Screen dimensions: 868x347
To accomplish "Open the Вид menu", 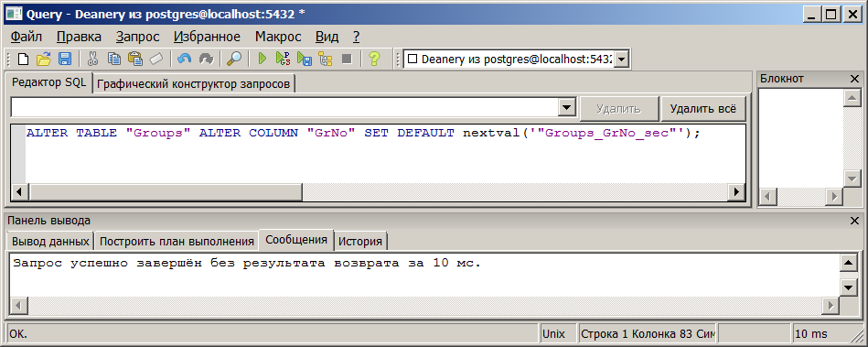I will point(327,38).
